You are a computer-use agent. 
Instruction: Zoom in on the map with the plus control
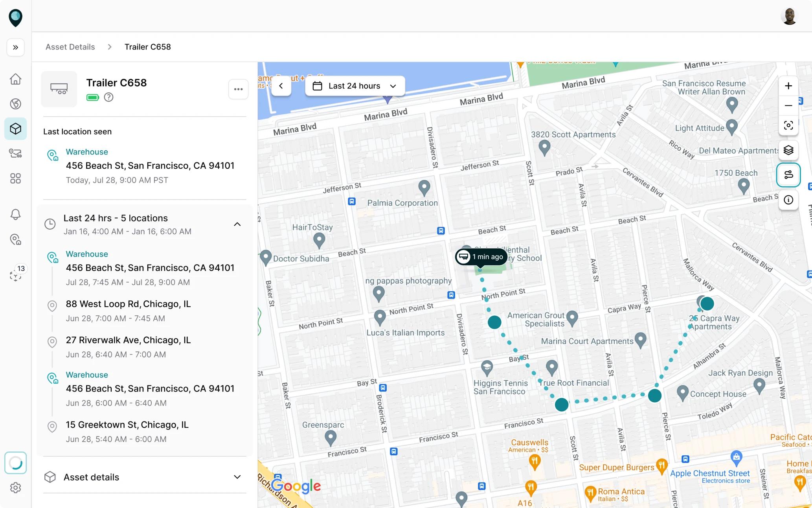tap(788, 85)
